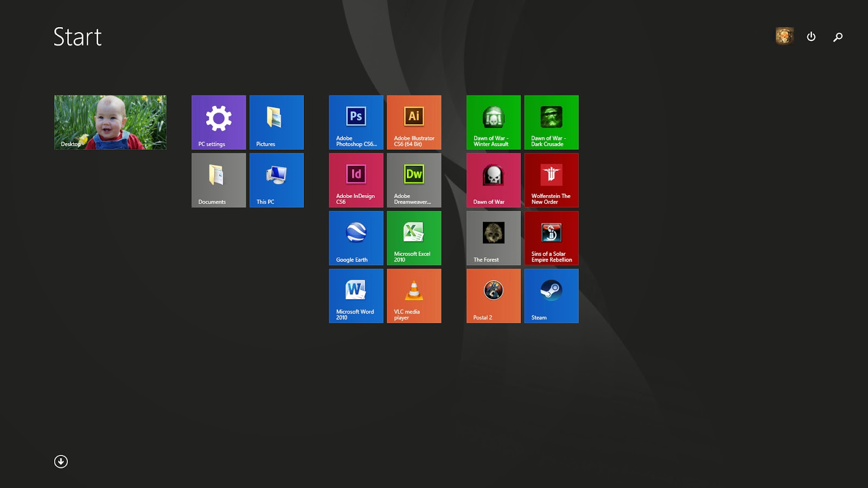The image size is (868, 488).
Task: Open the PC settings gear tile
Action: (219, 123)
